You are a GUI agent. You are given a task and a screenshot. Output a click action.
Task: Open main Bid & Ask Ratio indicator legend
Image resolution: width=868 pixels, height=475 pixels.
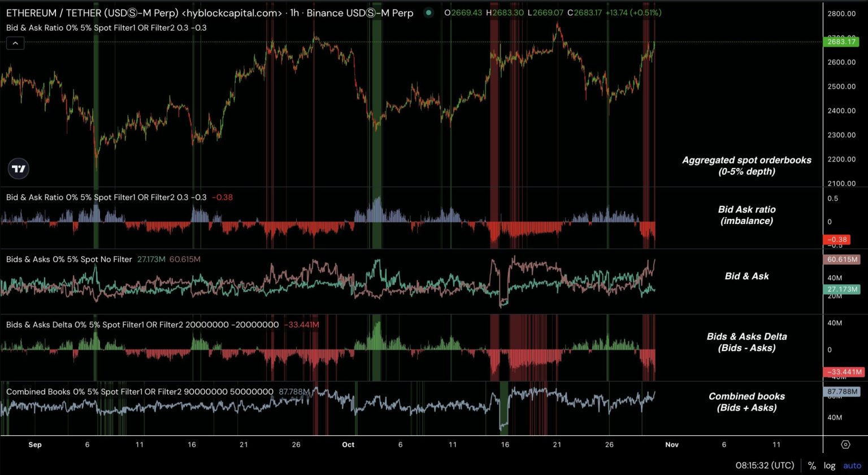pyautogui.click(x=106, y=27)
